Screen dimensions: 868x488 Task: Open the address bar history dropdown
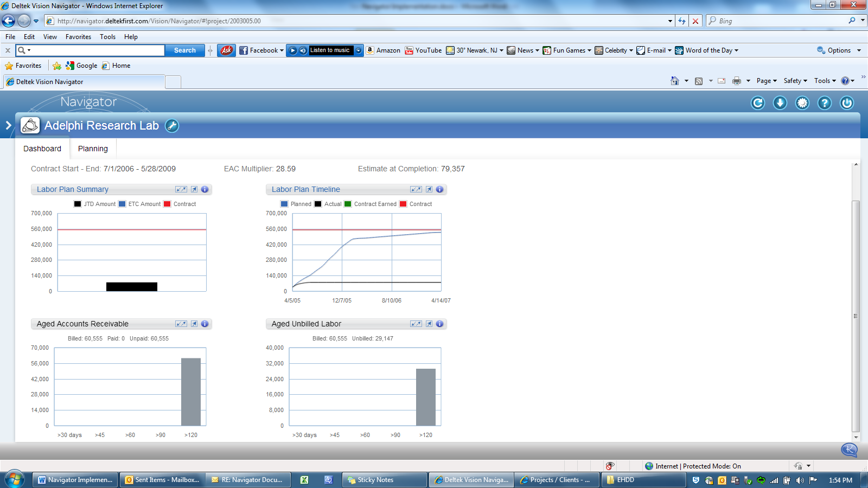(x=669, y=21)
